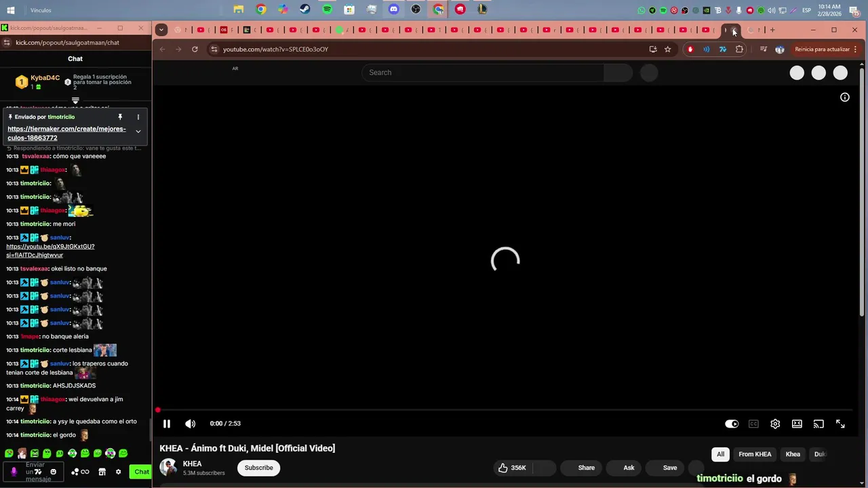Open pinned message three-dot menu
Screen dimensions: 868x488
[138, 117]
